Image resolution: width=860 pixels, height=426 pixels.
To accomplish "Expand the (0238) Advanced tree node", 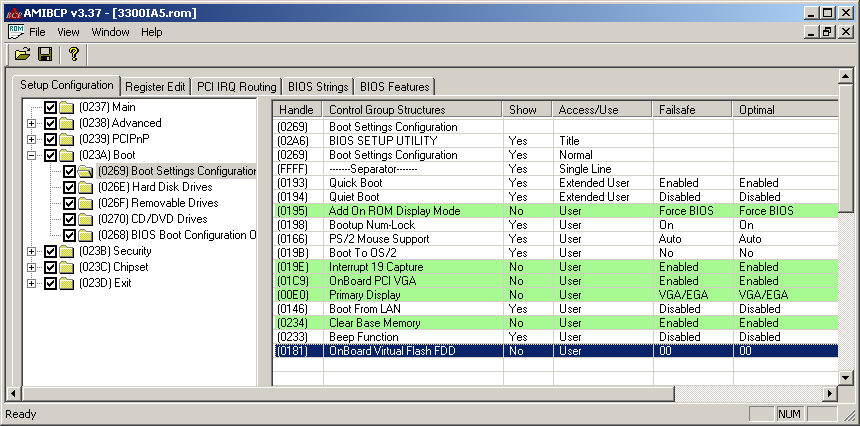I will [32, 123].
